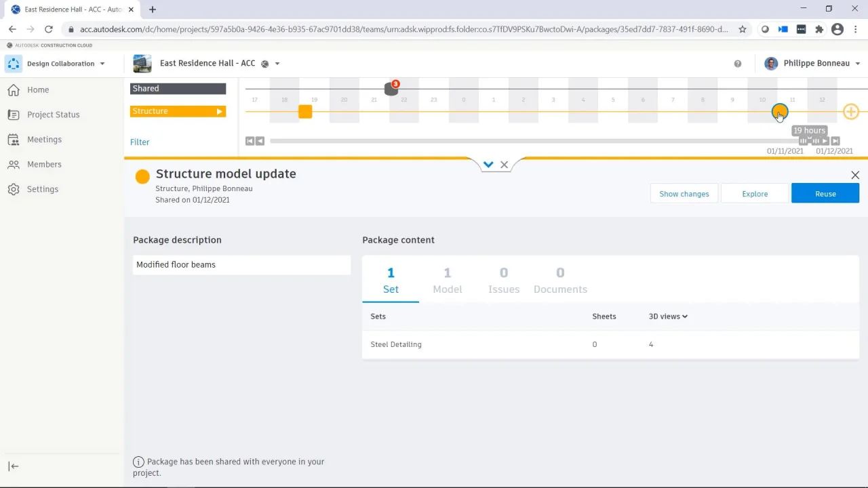Switch to the Model tab
This screenshot has height=488, width=868.
[x=448, y=280]
